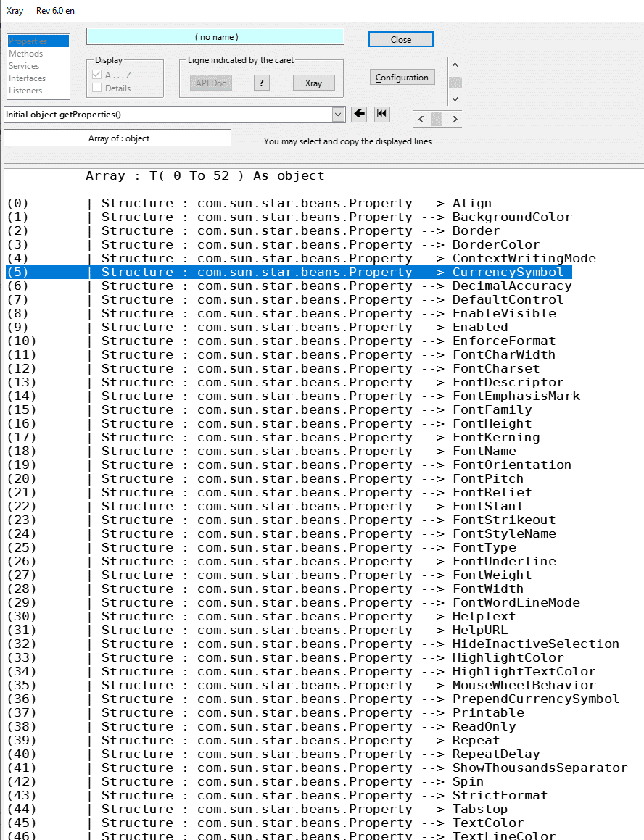Enable the Details checkbox
This screenshot has width=644, height=840.
97,88
